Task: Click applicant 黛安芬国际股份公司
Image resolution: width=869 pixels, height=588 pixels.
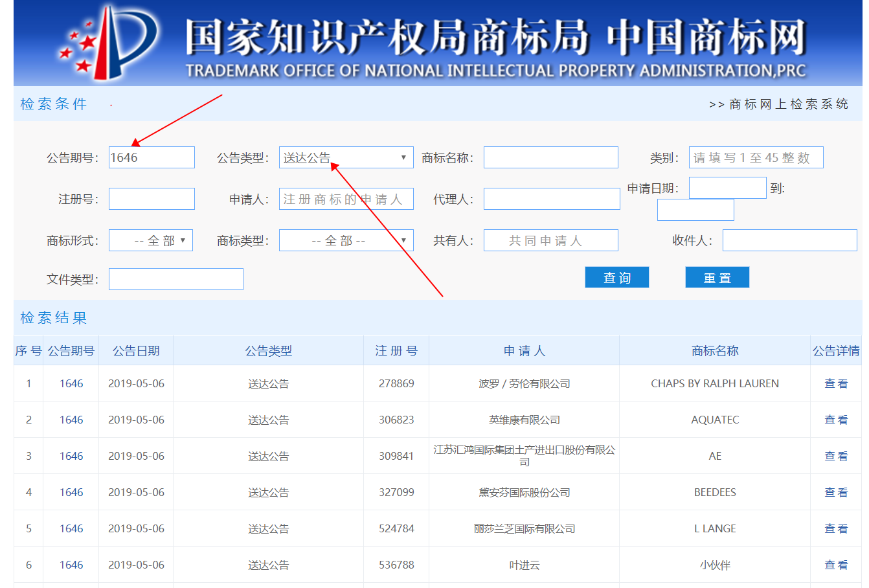Action: pos(525,492)
